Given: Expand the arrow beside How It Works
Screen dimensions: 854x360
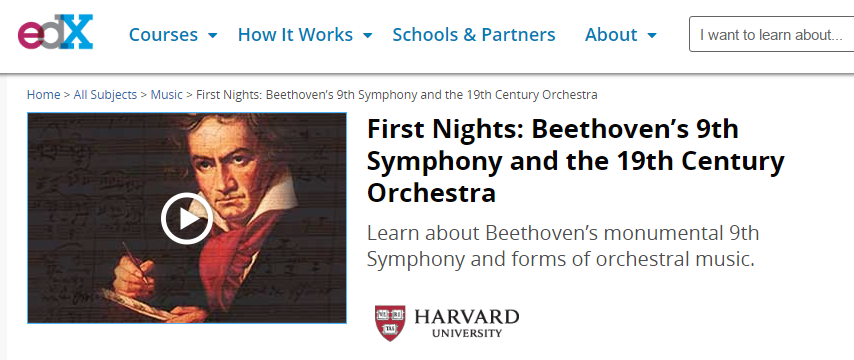Looking at the screenshot, I should pyautogui.click(x=368, y=36).
